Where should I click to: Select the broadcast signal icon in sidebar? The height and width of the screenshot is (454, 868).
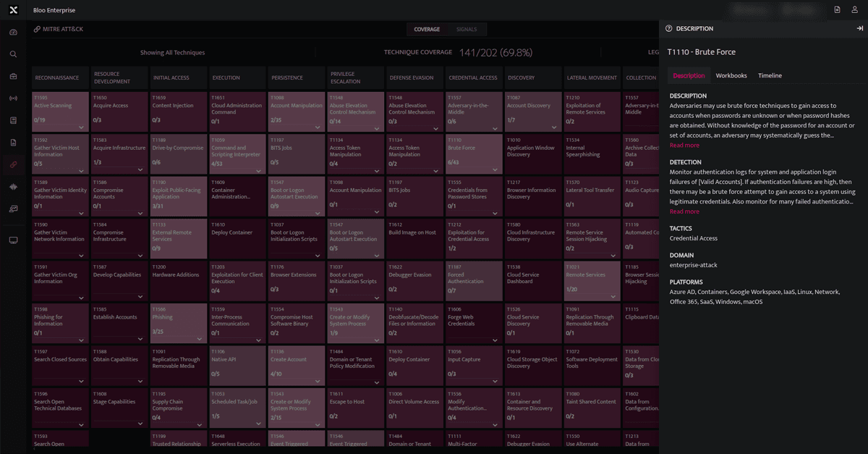[x=13, y=98]
